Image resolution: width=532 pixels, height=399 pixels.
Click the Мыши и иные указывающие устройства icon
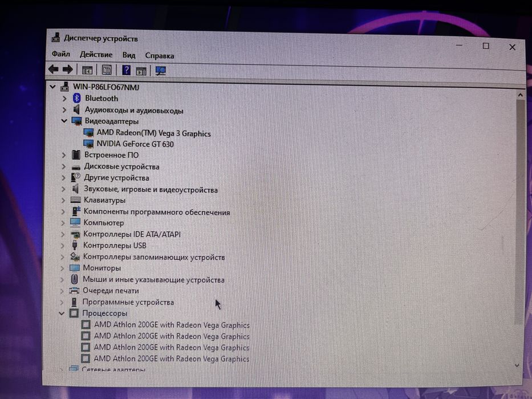click(74, 279)
